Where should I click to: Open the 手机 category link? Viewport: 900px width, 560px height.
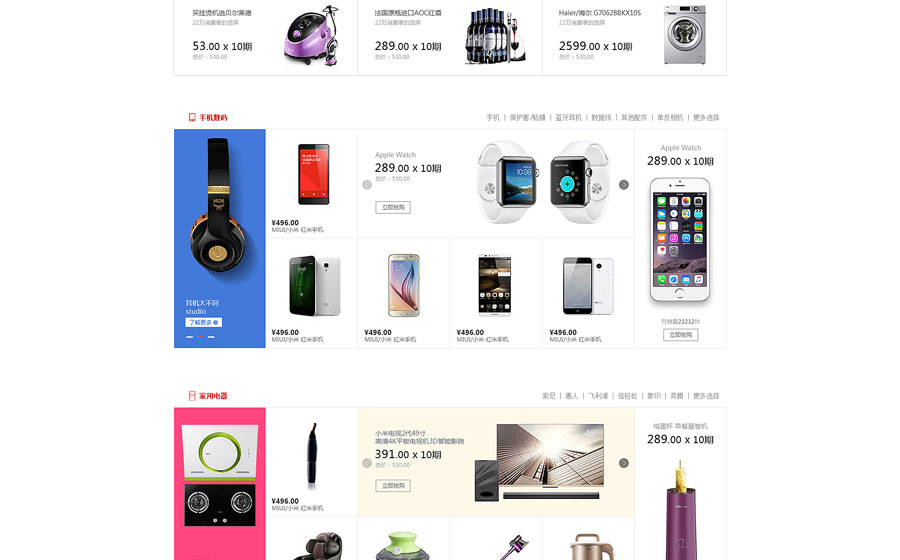tap(493, 117)
